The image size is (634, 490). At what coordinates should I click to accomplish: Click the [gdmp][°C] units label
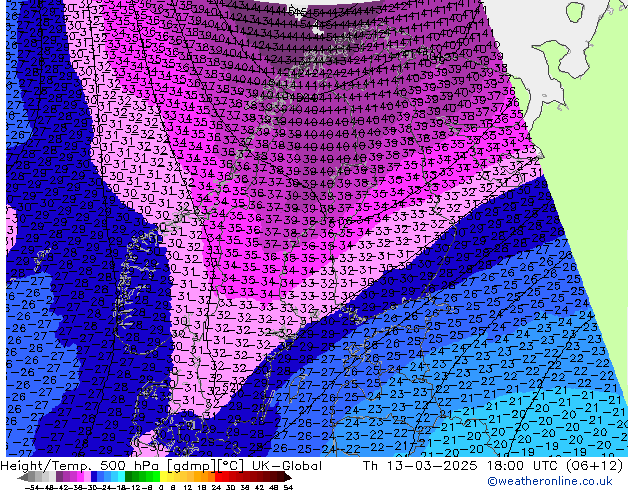click(206, 466)
